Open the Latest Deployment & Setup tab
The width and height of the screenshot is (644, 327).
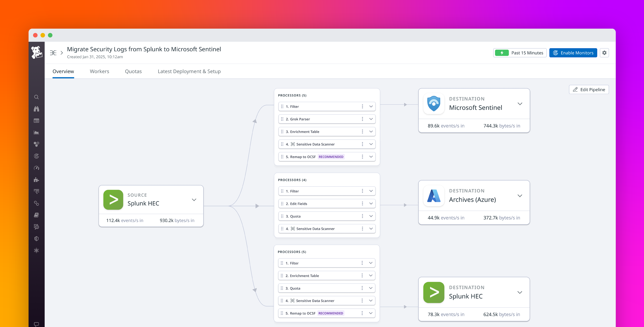(x=189, y=71)
